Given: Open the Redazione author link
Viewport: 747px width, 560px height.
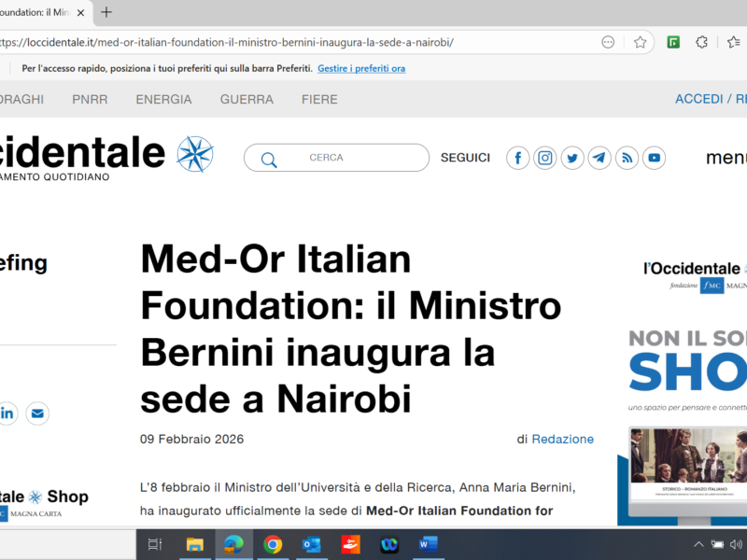Looking at the screenshot, I should tap(564, 439).
